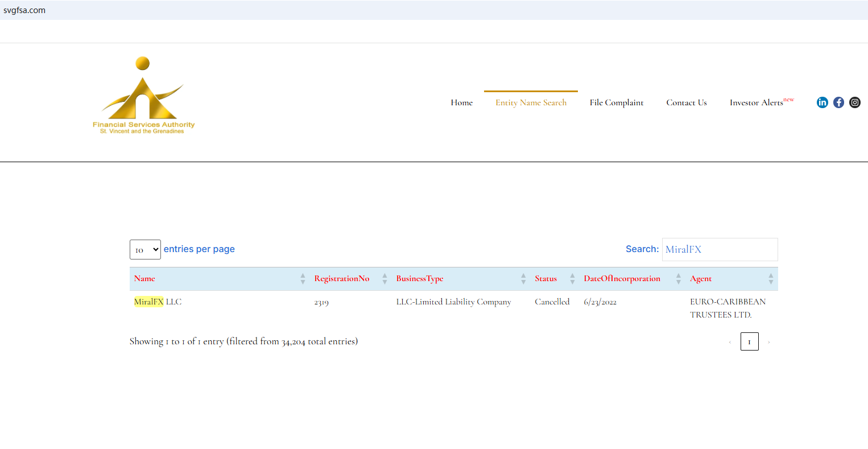This screenshot has height=449, width=868.
Task: Open the Contact Us page
Action: click(686, 103)
